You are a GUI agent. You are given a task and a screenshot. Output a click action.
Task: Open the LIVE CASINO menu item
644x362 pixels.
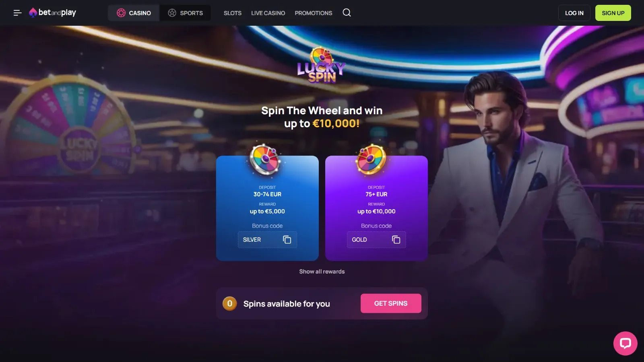(268, 13)
